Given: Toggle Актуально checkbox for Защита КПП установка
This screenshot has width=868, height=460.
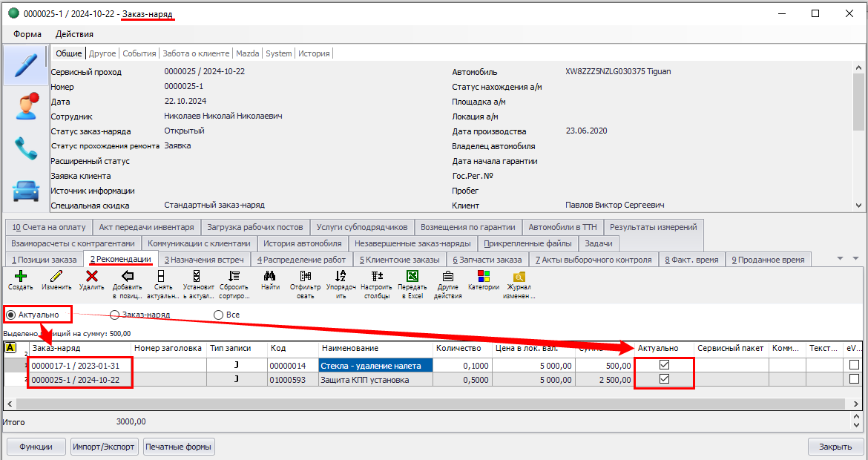Looking at the screenshot, I should coord(665,379).
